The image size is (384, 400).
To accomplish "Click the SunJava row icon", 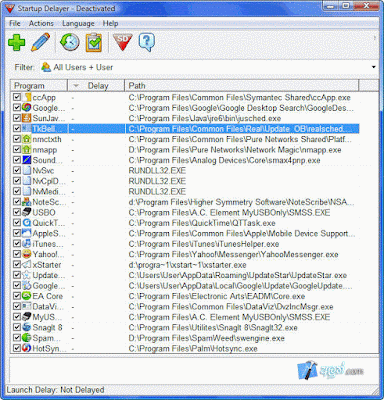I will tap(27, 118).
